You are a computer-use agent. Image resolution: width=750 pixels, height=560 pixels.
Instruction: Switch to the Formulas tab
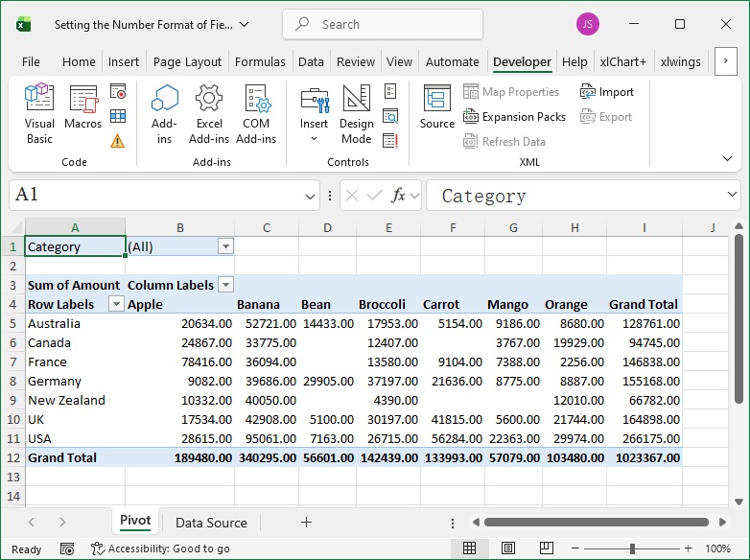point(260,61)
